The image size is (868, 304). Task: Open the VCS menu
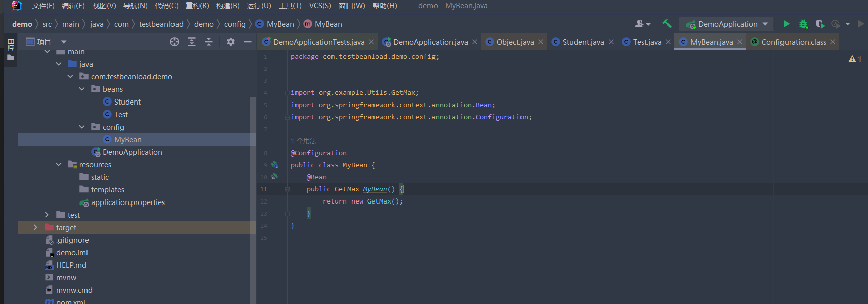click(320, 6)
